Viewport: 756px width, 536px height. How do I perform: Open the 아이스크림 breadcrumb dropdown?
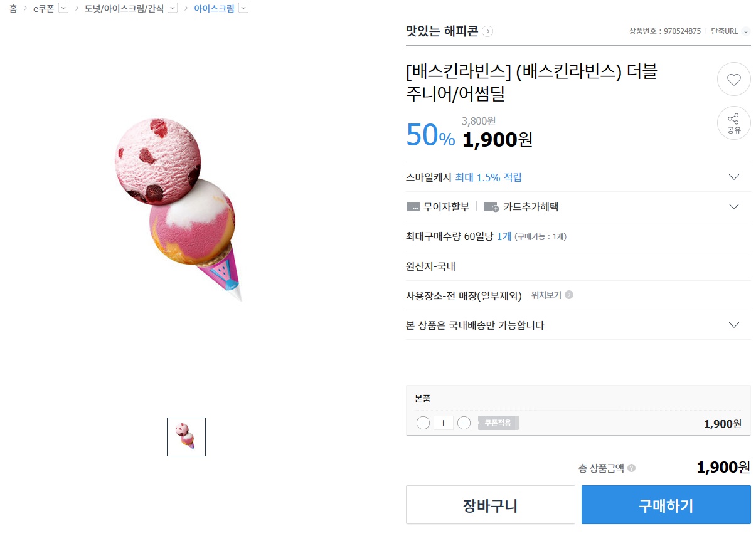click(243, 8)
